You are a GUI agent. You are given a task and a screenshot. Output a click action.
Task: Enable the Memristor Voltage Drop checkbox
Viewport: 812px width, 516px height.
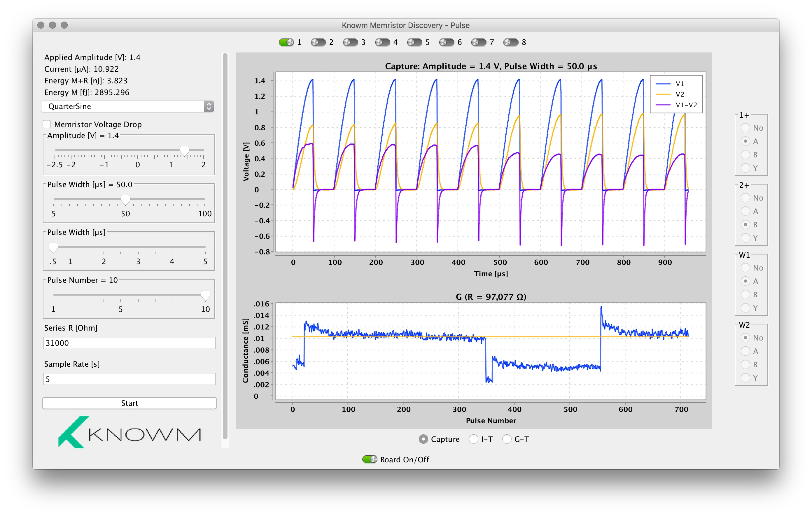(47, 124)
